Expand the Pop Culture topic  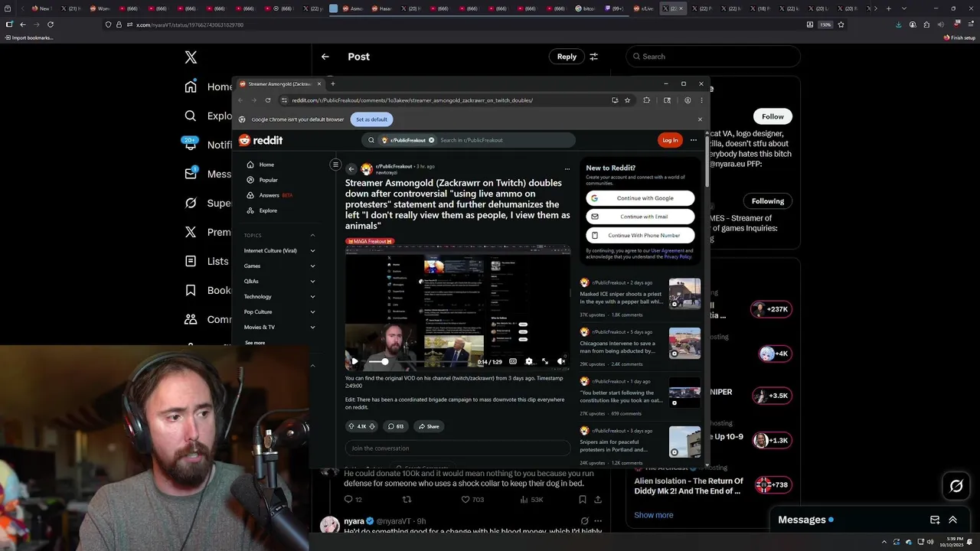coord(312,311)
